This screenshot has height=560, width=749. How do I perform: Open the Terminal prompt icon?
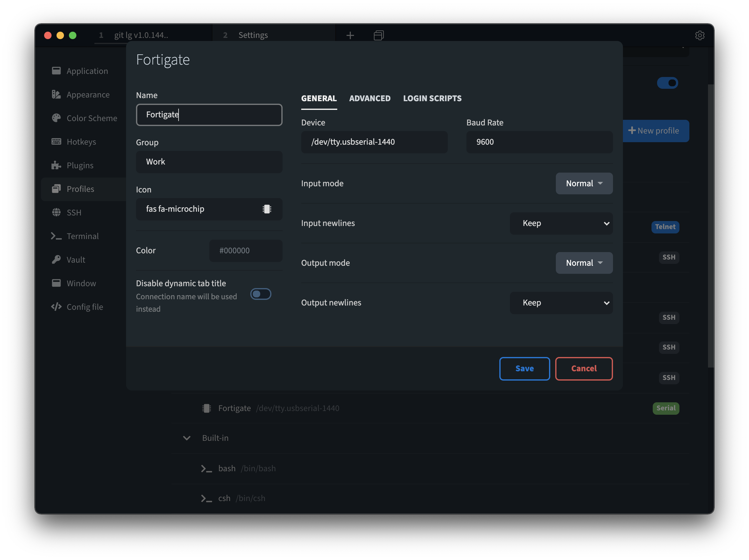click(56, 236)
